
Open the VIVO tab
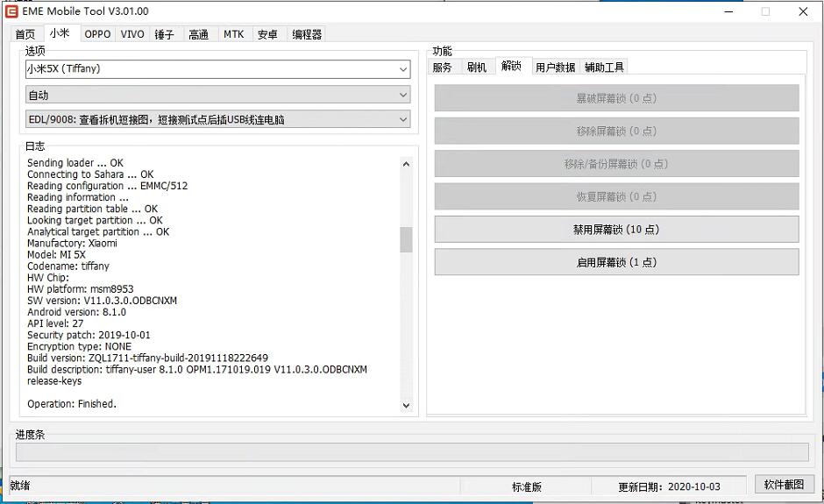point(132,34)
